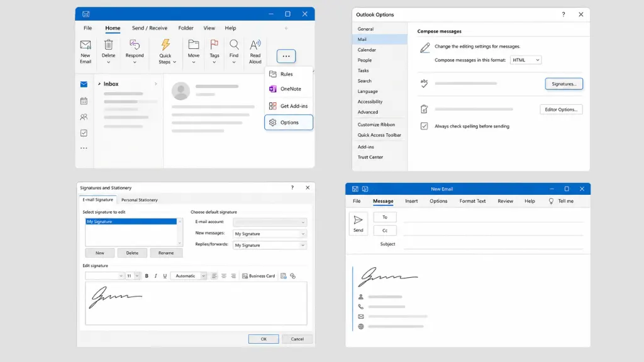Toggle Always check spelling before sending

pyautogui.click(x=425, y=126)
